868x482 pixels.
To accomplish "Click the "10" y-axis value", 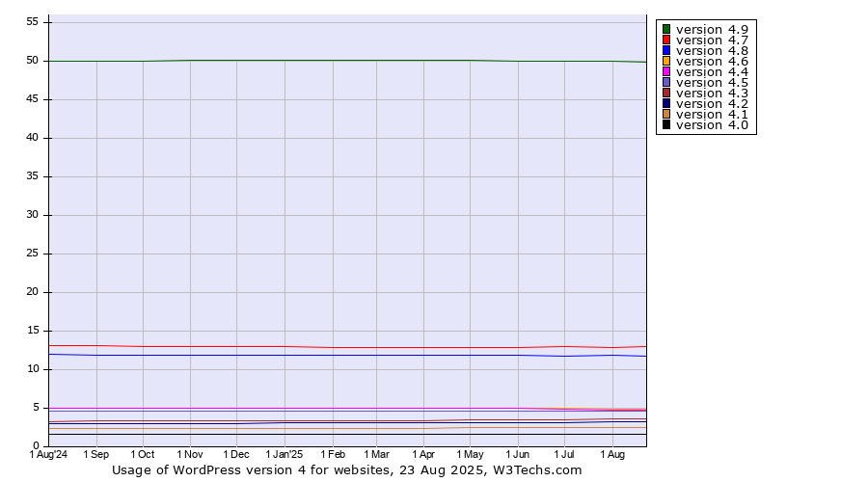I will click(x=32, y=369).
